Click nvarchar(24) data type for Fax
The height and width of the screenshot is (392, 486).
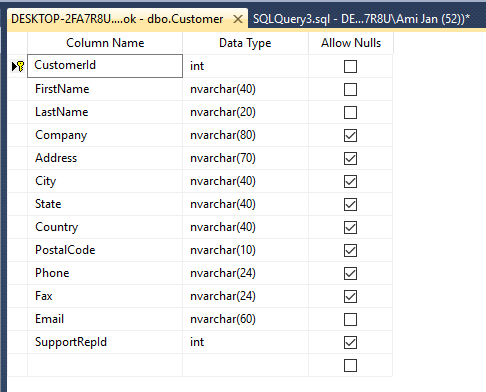tap(246, 296)
